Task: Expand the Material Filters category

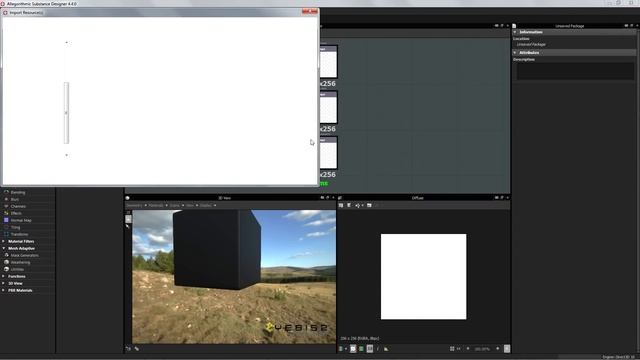Action: pyautogui.click(x=4, y=241)
